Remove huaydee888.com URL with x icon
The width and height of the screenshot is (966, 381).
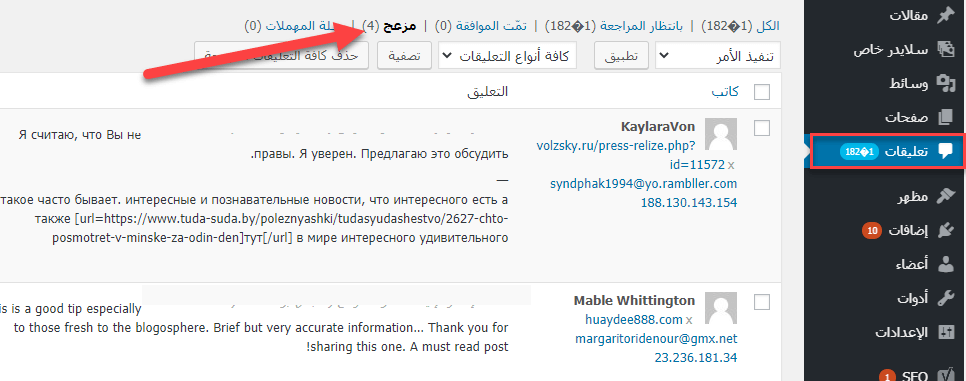[x=689, y=320]
